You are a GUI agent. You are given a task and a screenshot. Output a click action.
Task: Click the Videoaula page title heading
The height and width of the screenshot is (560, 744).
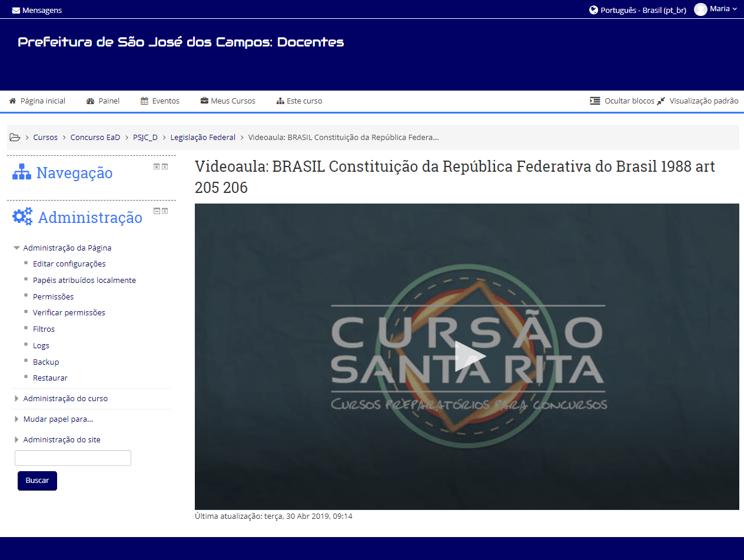click(455, 177)
